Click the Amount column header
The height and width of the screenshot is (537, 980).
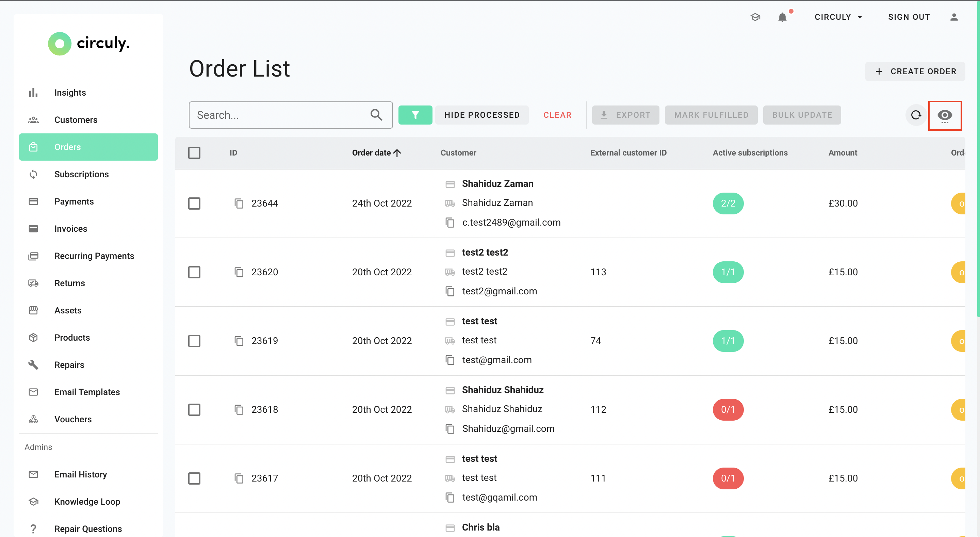[x=843, y=152]
